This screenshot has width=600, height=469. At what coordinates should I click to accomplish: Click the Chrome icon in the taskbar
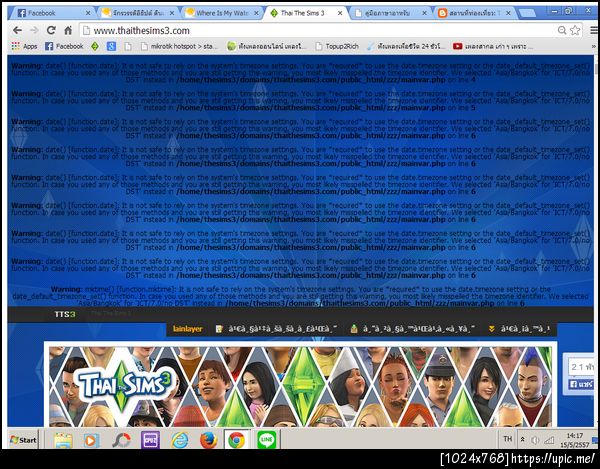click(x=237, y=440)
